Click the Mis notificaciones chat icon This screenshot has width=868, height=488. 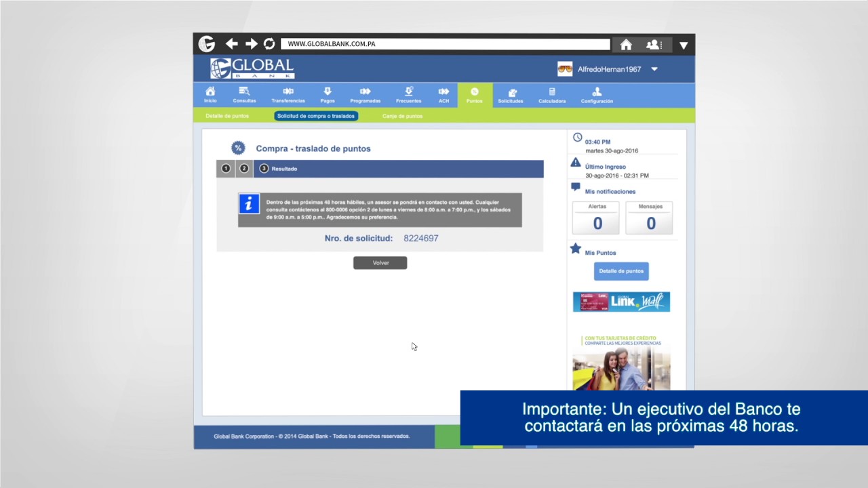[x=576, y=187]
